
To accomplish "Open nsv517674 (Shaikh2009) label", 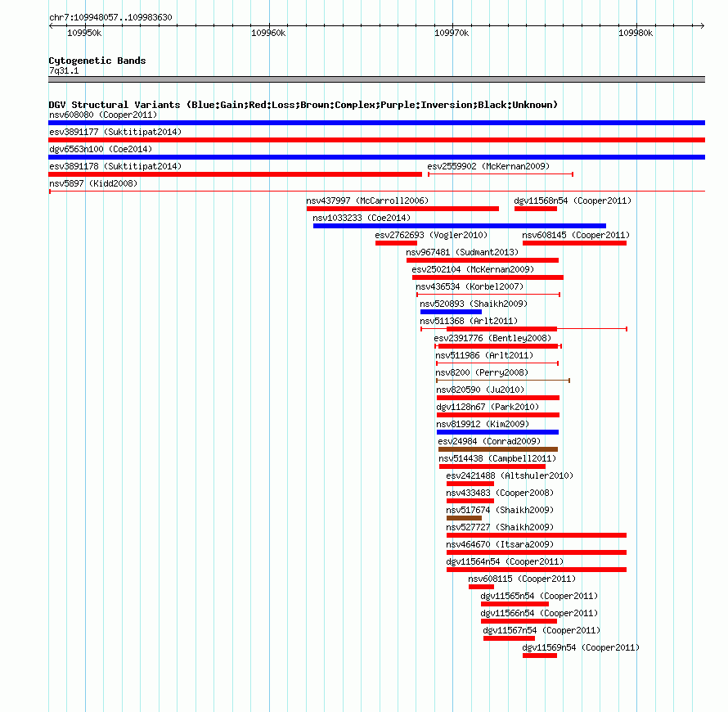I will click(x=500, y=510).
